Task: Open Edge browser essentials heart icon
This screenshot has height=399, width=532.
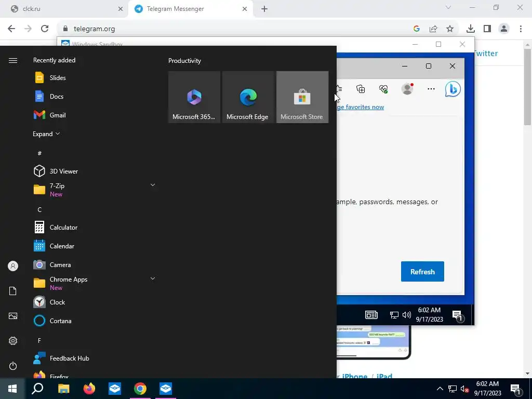Action: pos(383,89)
